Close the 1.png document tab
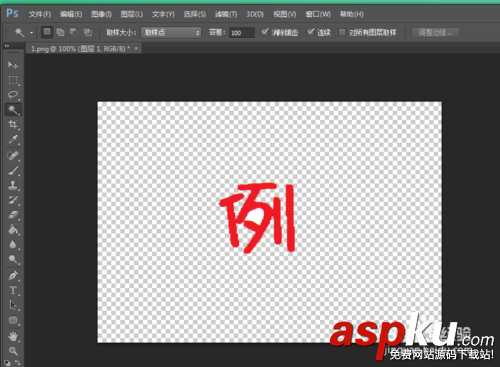The image size is (500, 367). (136, 48)
